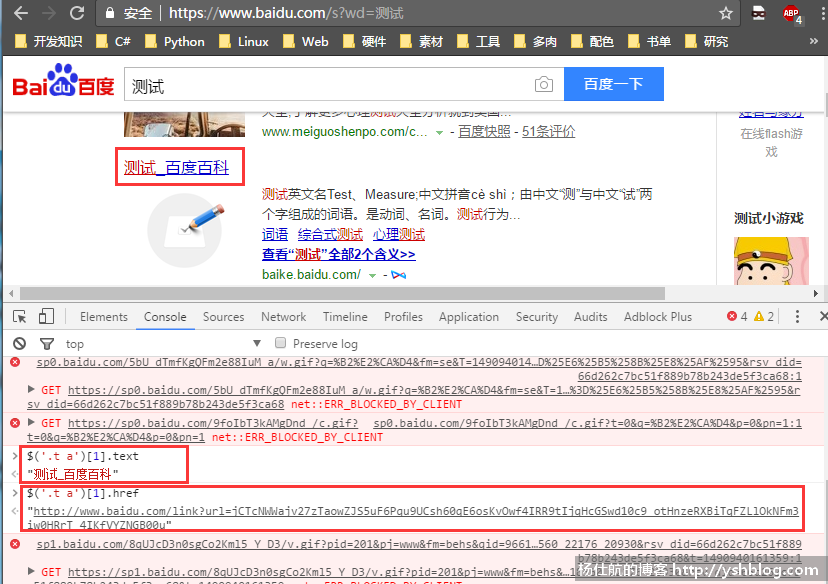Switch to the Adblock Plus tab
This screenshot has height=584, width=828.
click(658, 317)
